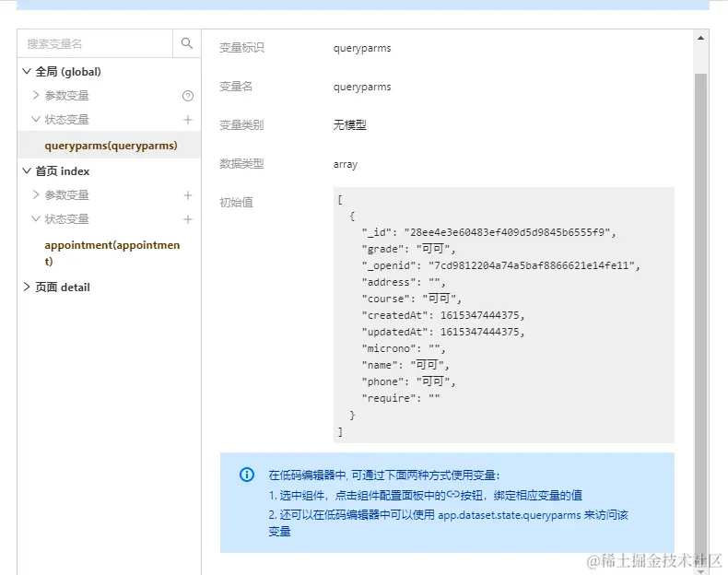728x575 pixels.
Task: Collapse global 状态变量 node
Action: click(36, 119)
